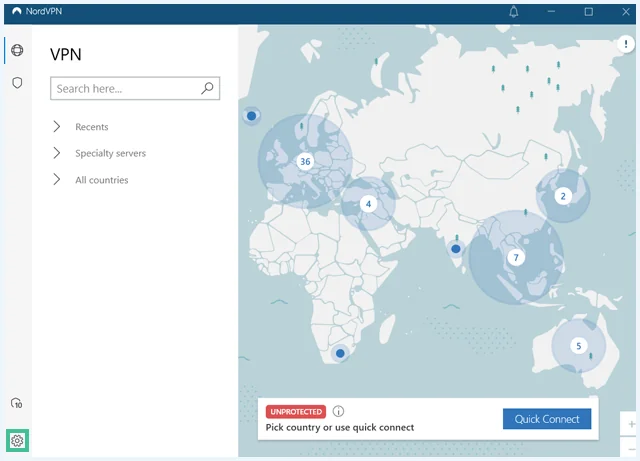Click the Specialty servers label
Screen dimensions: 640x461
tap(111, 153)
